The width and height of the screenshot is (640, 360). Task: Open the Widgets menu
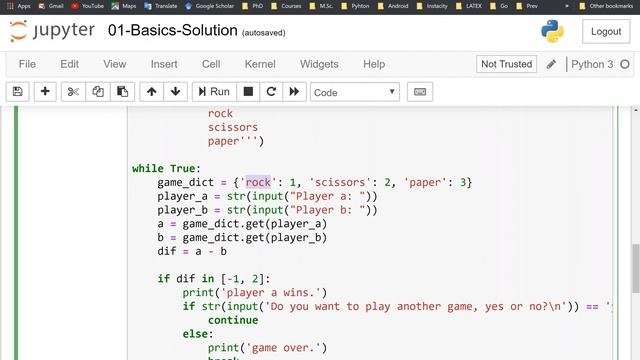pos(319,64)
